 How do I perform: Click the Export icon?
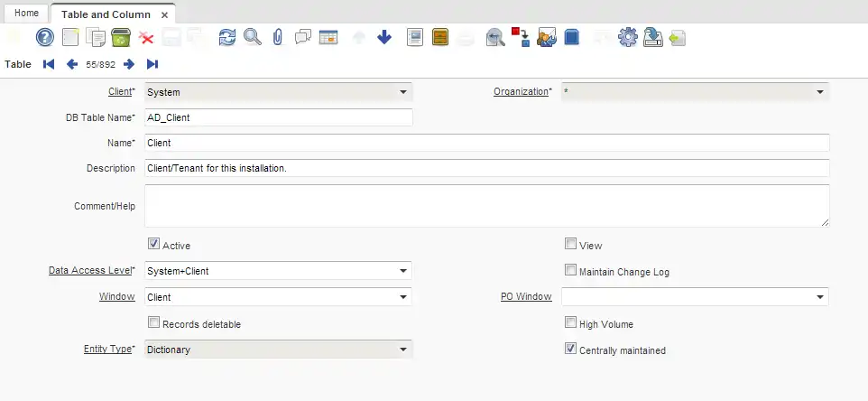point(652,38)
